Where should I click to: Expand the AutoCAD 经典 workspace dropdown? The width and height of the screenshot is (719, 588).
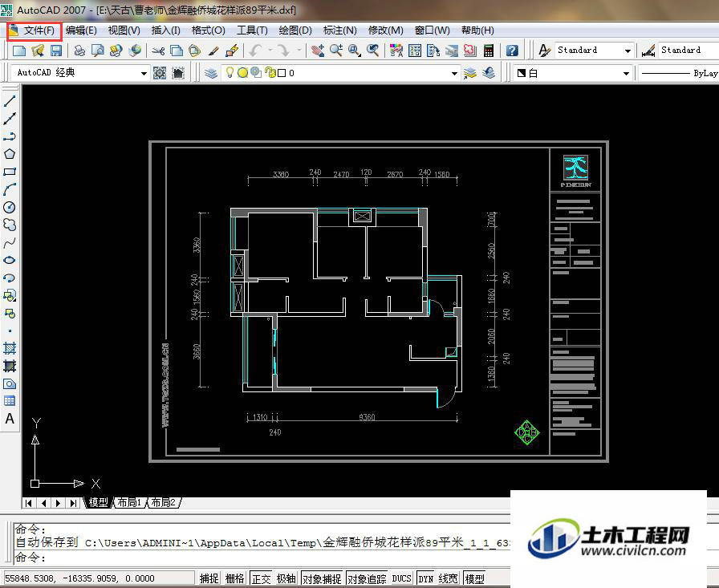tap(144, 73)
